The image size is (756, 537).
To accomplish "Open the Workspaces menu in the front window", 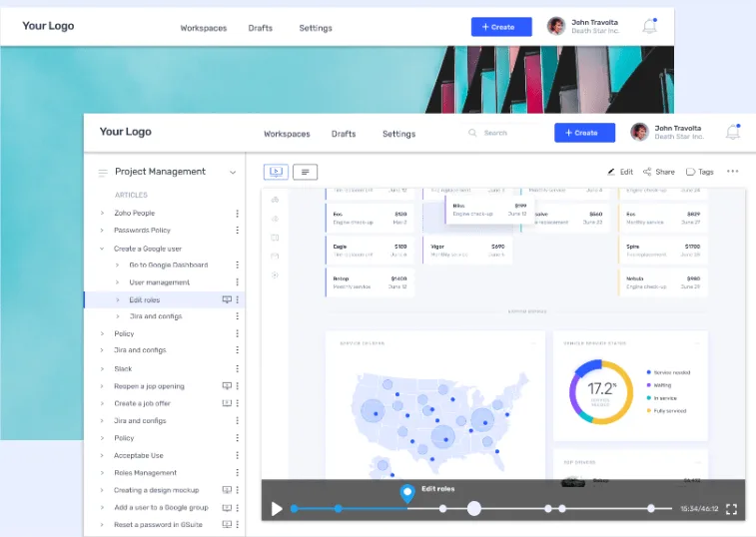I will 287,134.
